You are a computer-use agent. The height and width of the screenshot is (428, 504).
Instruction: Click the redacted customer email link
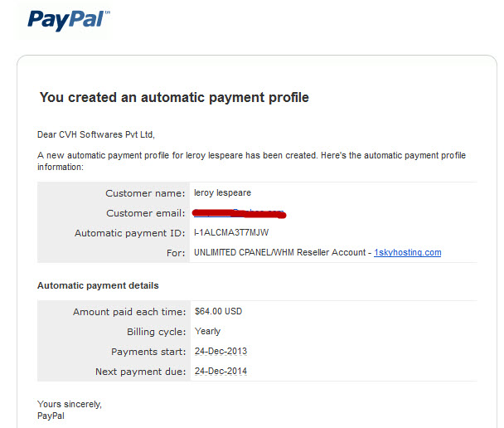tap(239, 213)
